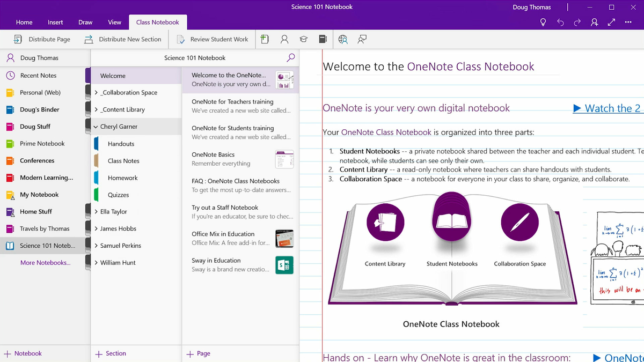Open the Draw menu tab

point(85,23)
